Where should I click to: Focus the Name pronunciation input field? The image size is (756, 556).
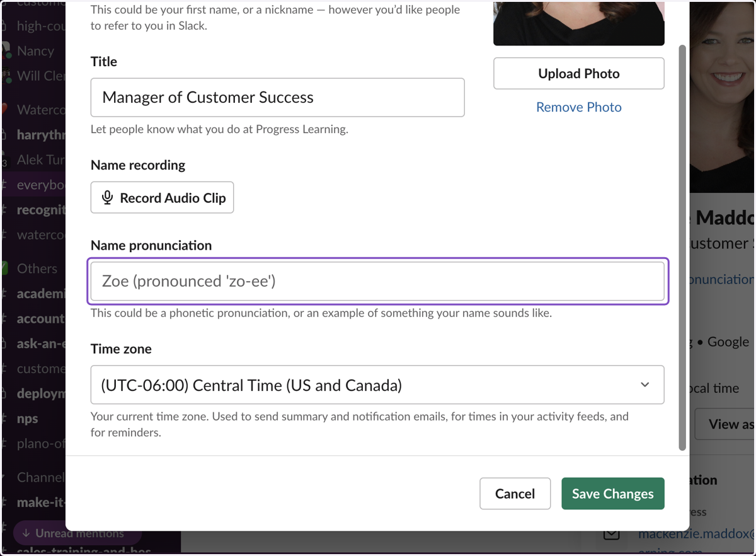pos(378,281)
